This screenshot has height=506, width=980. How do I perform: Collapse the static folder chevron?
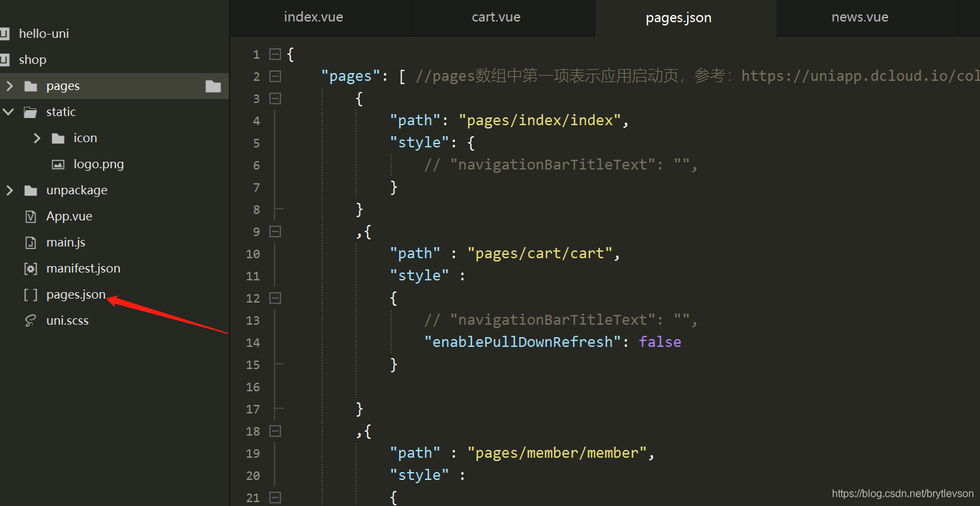point(8,112)
